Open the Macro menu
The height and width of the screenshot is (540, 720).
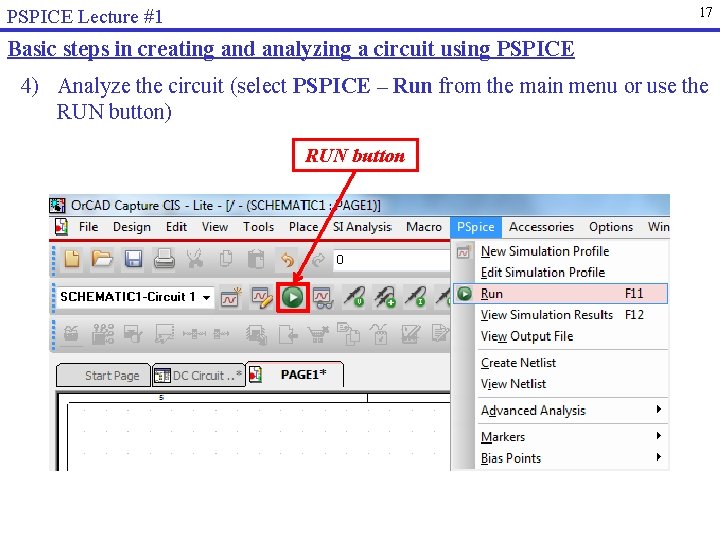click(423, 227)
